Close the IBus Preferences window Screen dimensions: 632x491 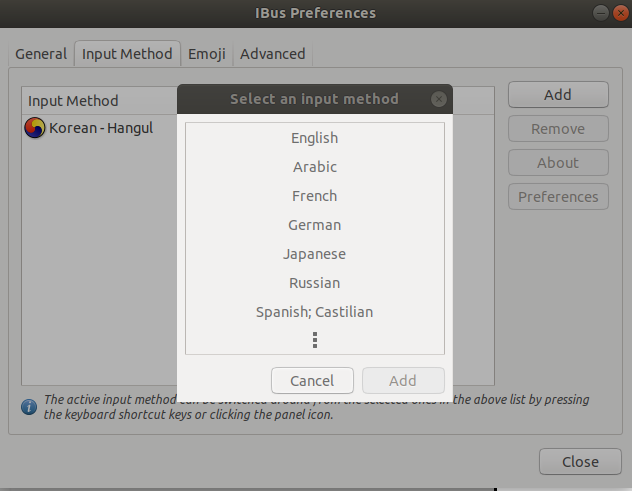tap(580, 462)
